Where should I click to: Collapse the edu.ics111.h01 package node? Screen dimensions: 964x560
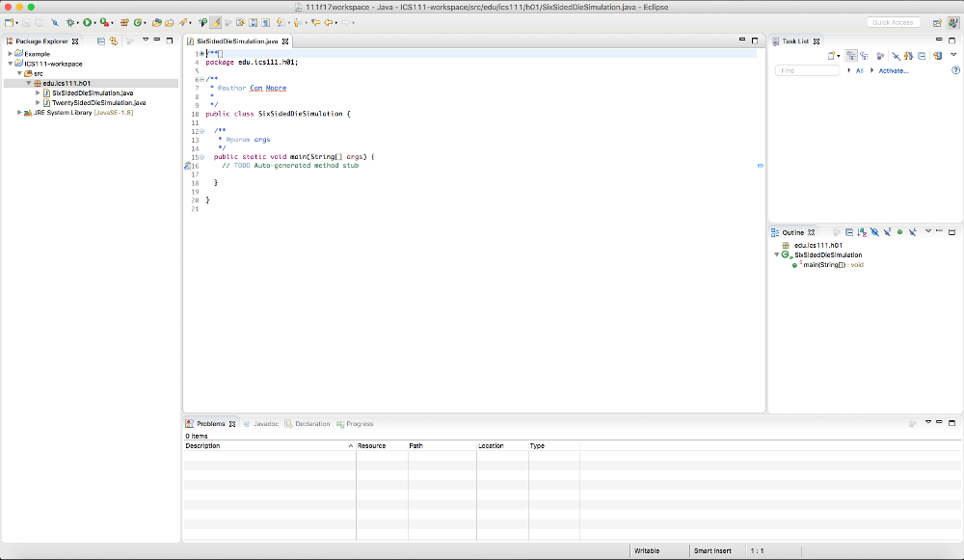click(x=29, y=83)
